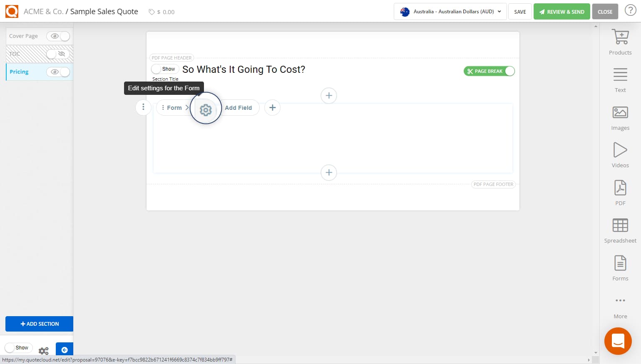Open the Australian Dollars currency dropdown

[x=450, y=12]
